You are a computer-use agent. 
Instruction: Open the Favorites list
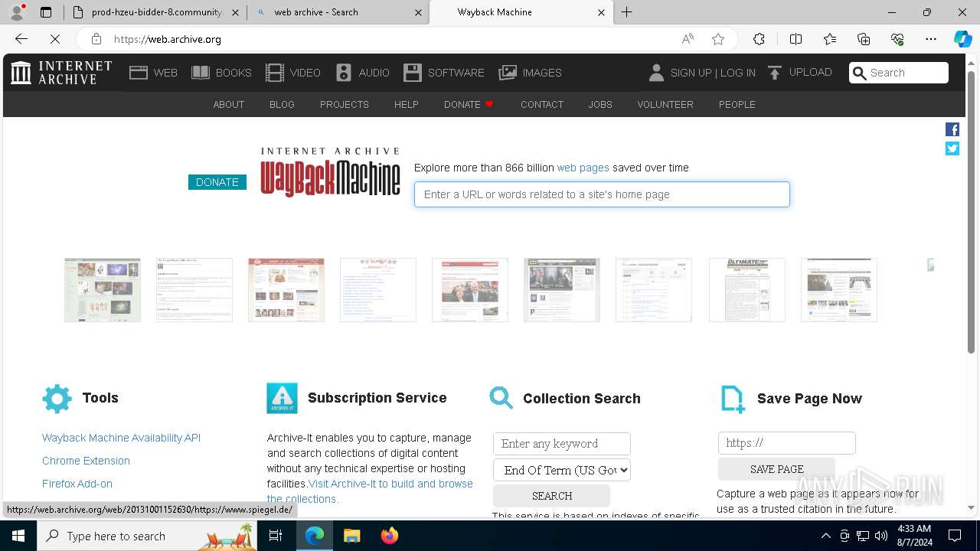tap(830, 39)
